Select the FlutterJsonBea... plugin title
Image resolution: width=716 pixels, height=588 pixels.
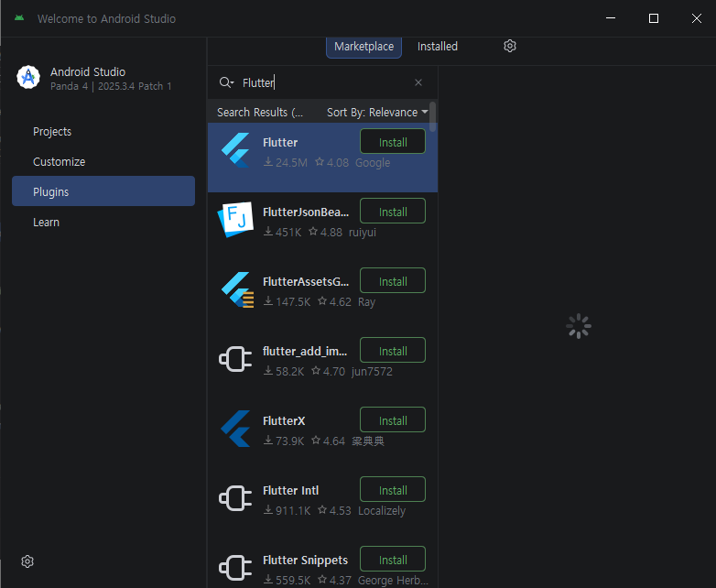[306, 212]
